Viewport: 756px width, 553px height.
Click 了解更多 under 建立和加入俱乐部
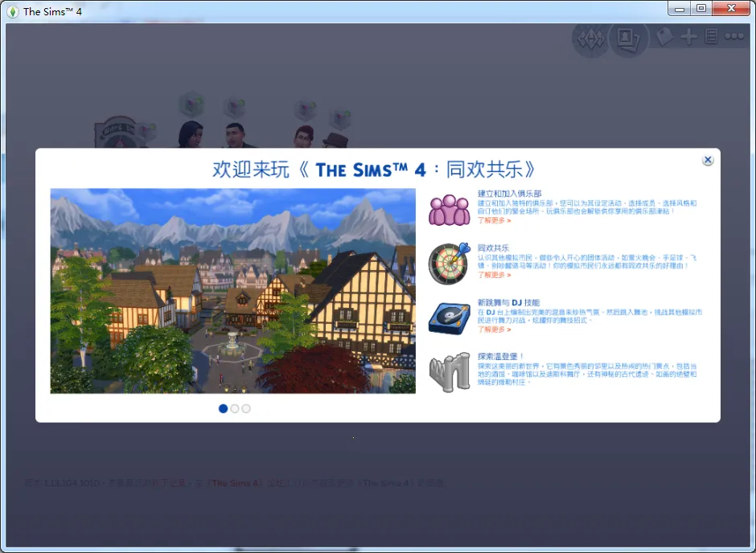tap(494, 220)
